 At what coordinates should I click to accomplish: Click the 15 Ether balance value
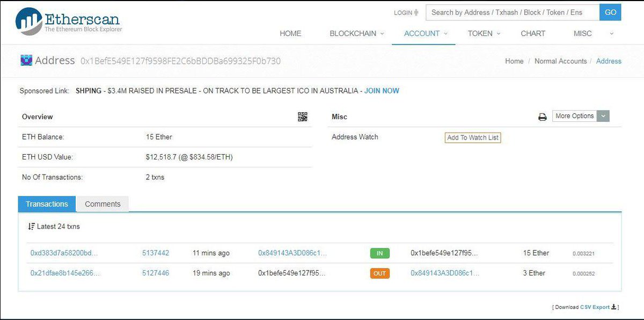[159, 137]
